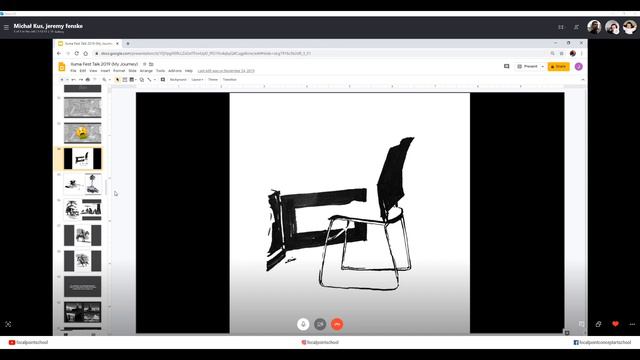Open the Tools menu
The height and width of the screenshot is (360, 640).
pos(160,71)
